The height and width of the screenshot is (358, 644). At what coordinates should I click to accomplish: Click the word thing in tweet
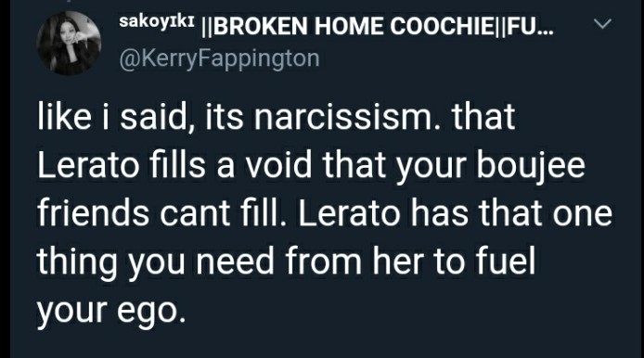[x=77, y=262]
